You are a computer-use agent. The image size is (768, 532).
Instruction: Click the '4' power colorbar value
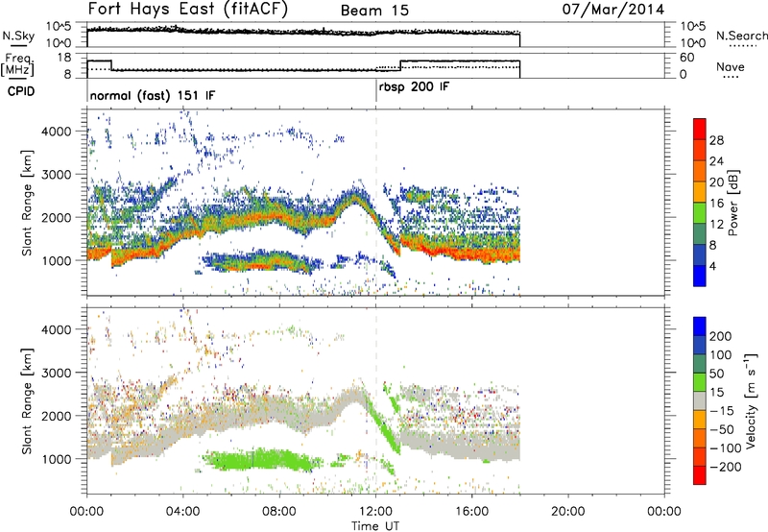coord(712,266)
